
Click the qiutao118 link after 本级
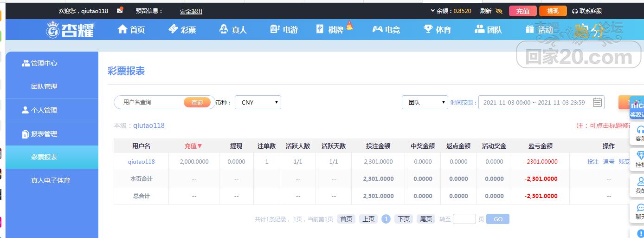(149, 126)
